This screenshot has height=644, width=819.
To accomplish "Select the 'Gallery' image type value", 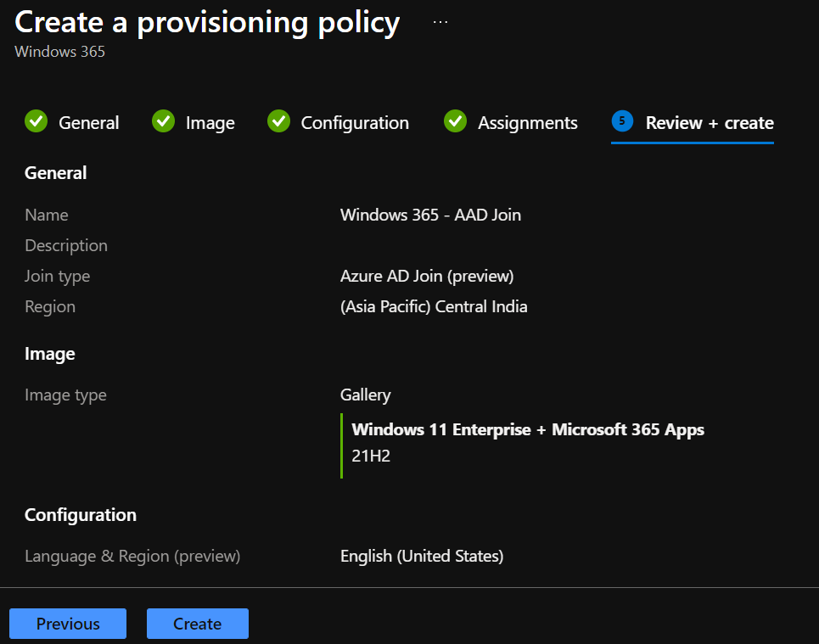I will tap(365, 395).
